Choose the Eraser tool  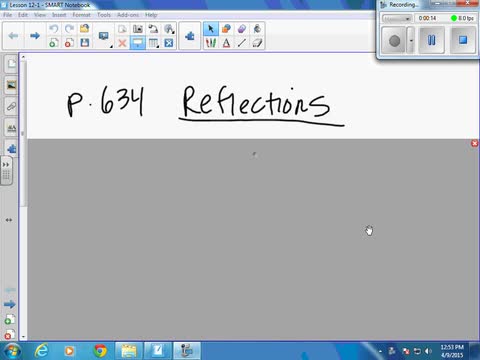click(x=257, y=43)
